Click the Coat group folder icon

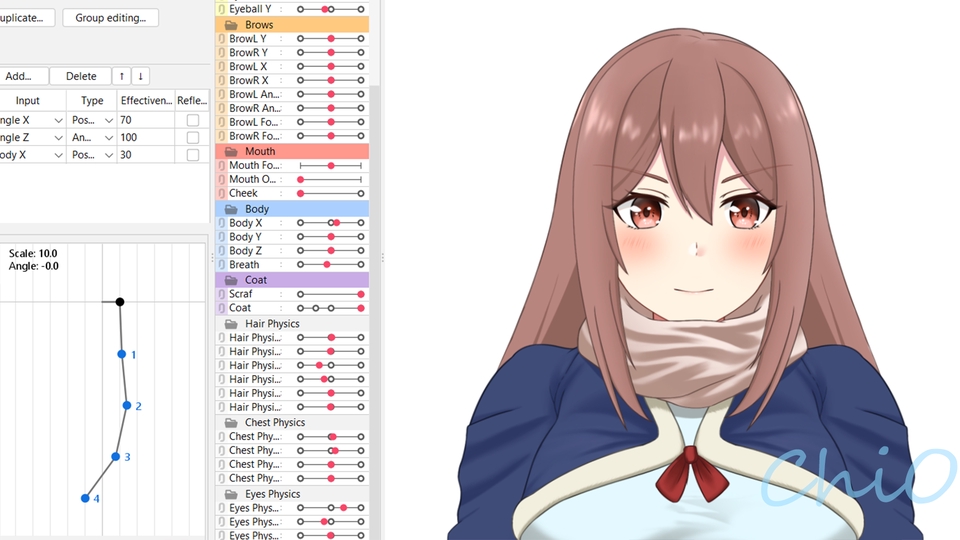[x=231, y=280]
